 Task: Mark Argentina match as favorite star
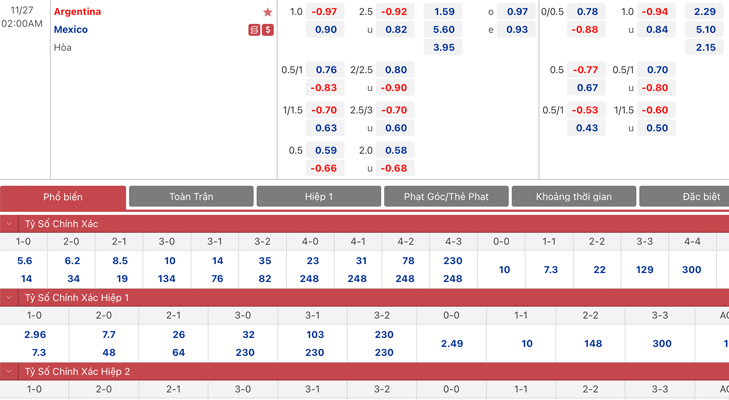(x=267, y=12)
